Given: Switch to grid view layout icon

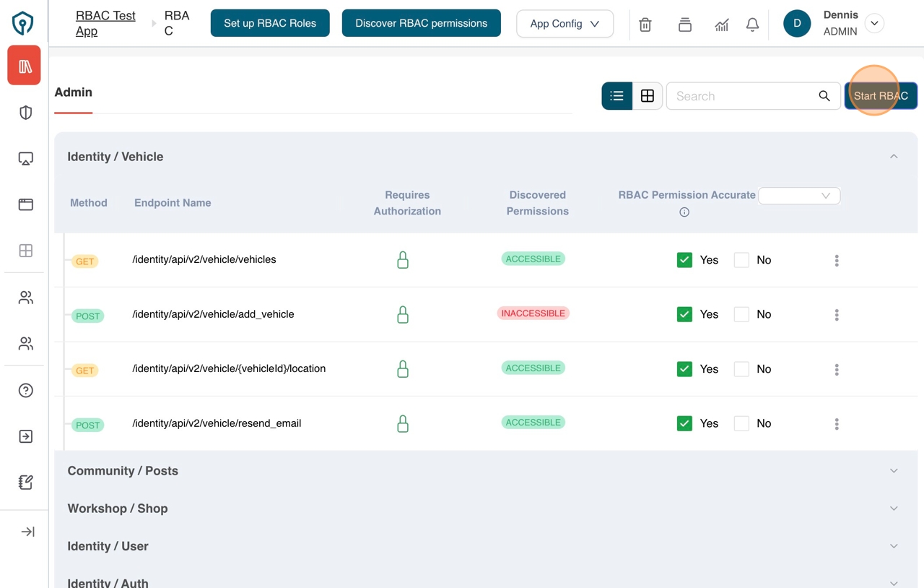Looking at the screenshot, I should pyautogui.click(x=648, y=96).
